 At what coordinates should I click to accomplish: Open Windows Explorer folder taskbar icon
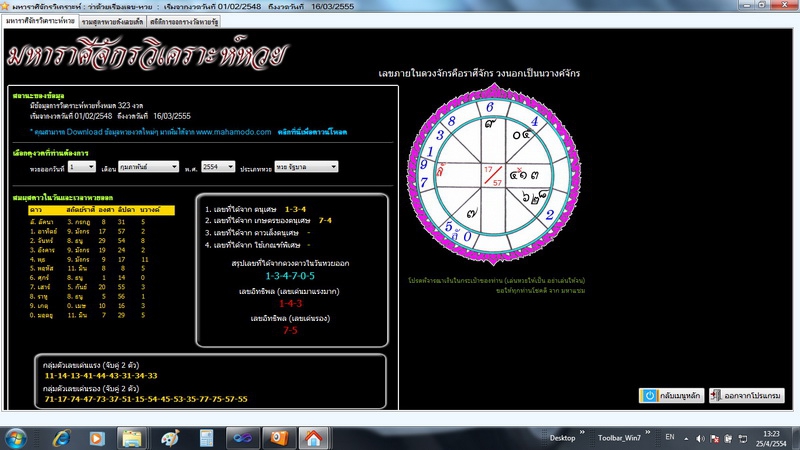(132, 438)
